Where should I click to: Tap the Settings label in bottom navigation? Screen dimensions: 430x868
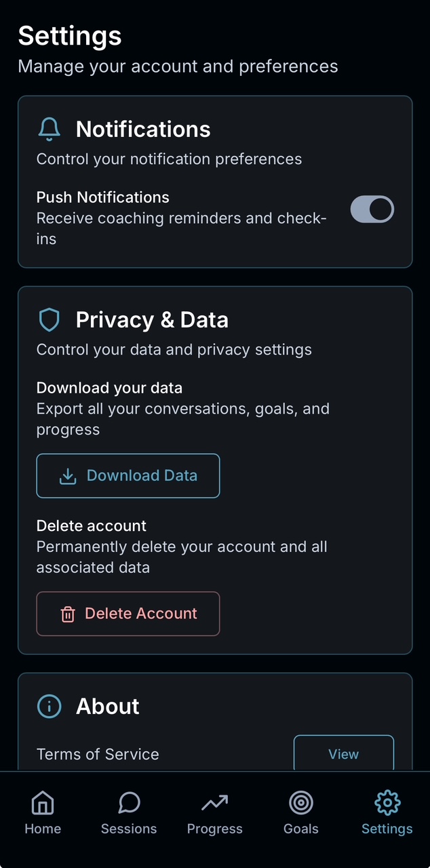(x=387, y=828)
